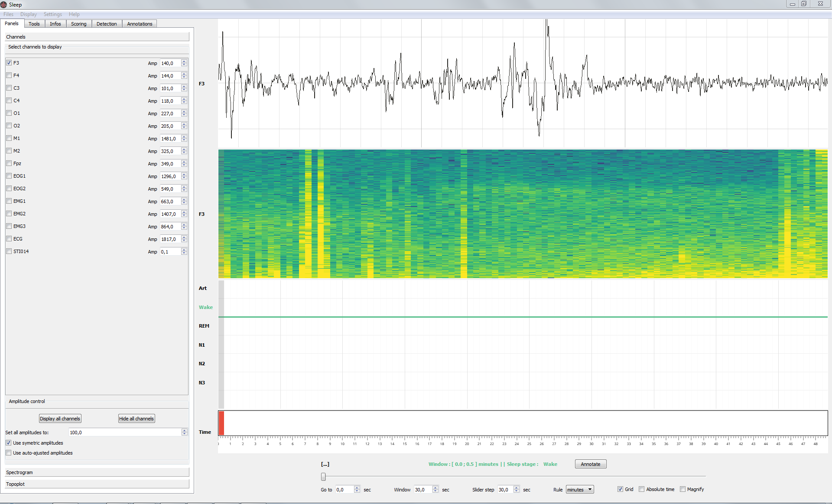This screenshot has width=832, height=504.
Task: Click the Sleep application icon in title bar
Action: click(x=4, y=4)
